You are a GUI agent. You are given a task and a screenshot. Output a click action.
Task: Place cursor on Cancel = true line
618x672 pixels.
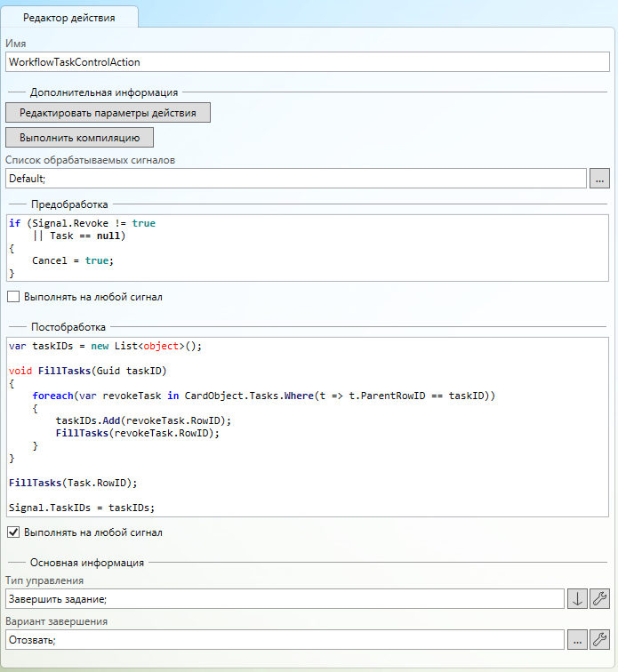click(73, 260)
